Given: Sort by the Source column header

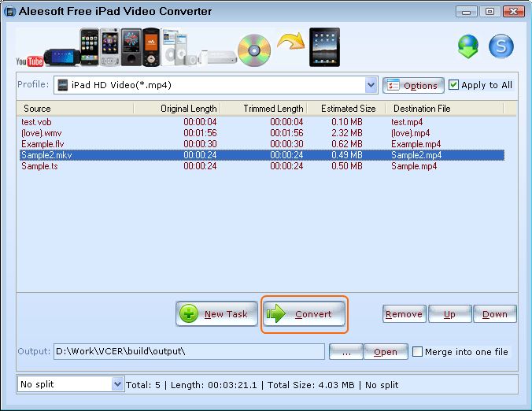Looking at the screenshot, I should (x=75, y=109).
